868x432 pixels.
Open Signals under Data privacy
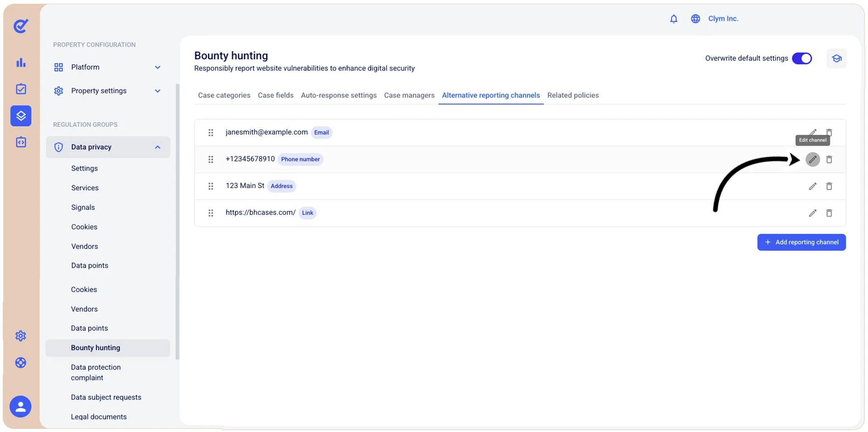(83, 207)
